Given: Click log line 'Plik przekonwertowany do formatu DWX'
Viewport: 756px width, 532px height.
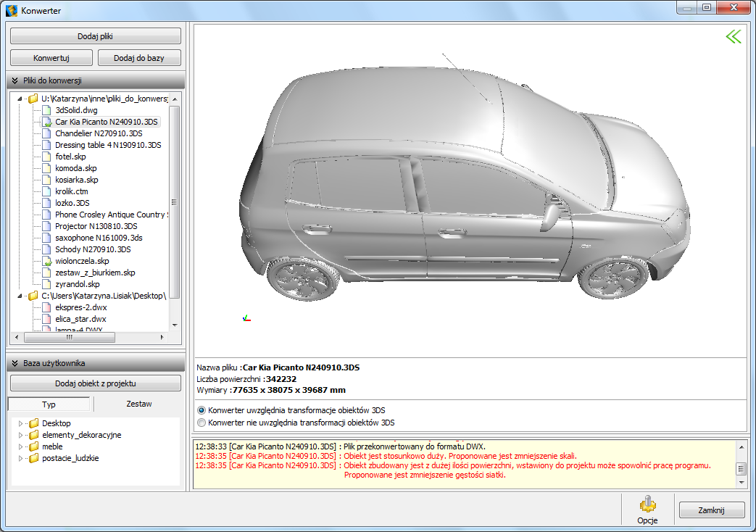Looking at the screenshot, I should point(415,446).
